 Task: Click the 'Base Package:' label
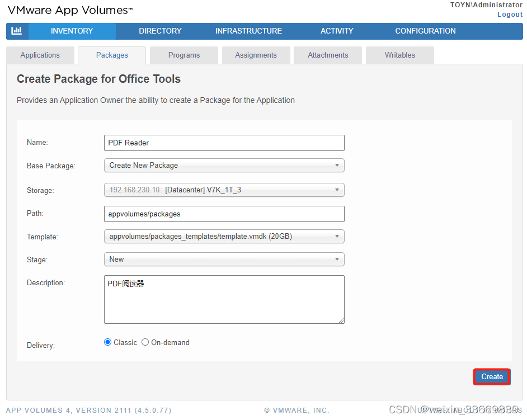(x=51, y=166)
